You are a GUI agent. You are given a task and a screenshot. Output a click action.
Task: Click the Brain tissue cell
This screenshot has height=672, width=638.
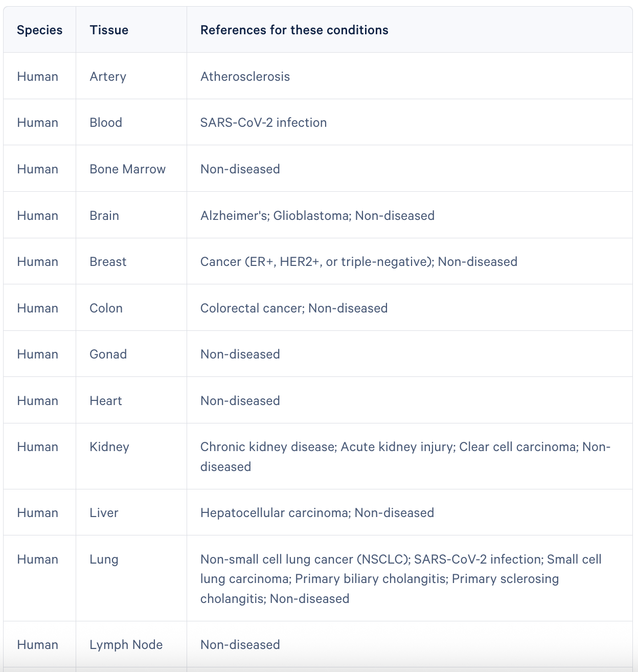[104, 216]
